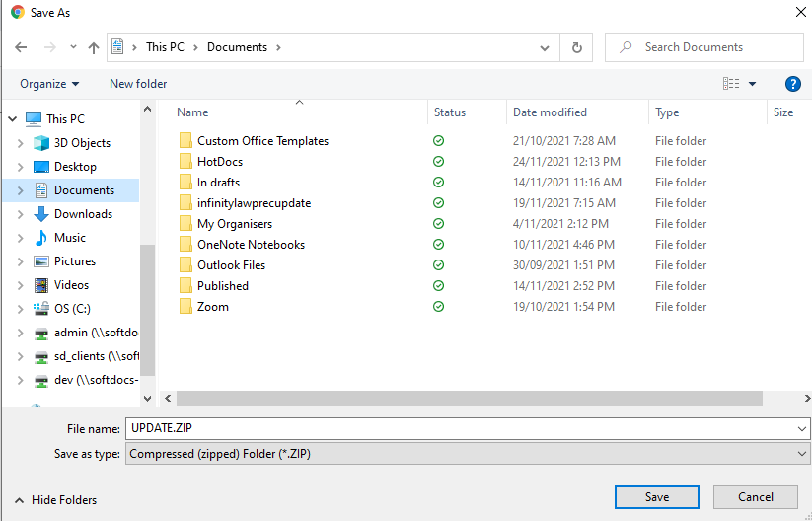Expand the Downloads tree node
The height and width of the screenshot is (521, 812).
20,214
